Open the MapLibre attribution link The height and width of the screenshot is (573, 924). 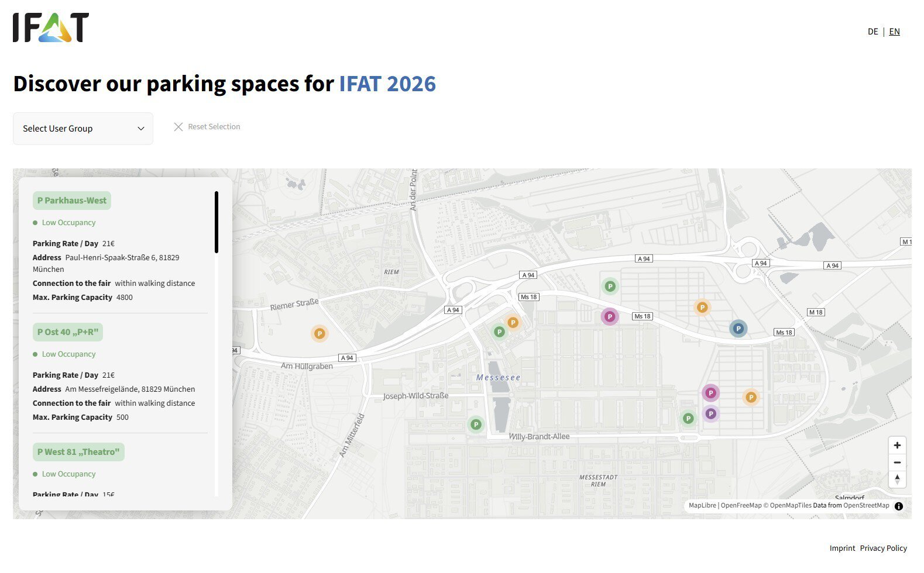[x=702, y=506]
